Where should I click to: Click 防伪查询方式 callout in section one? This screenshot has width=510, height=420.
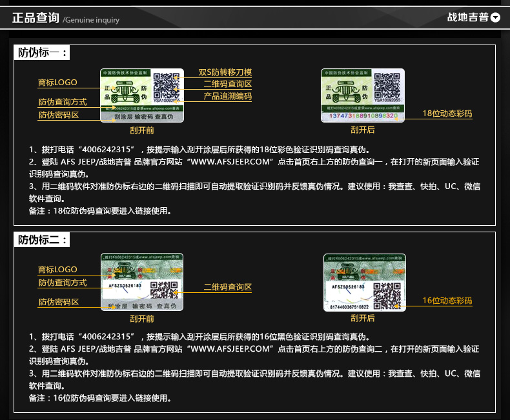click(x=63, y=102)
